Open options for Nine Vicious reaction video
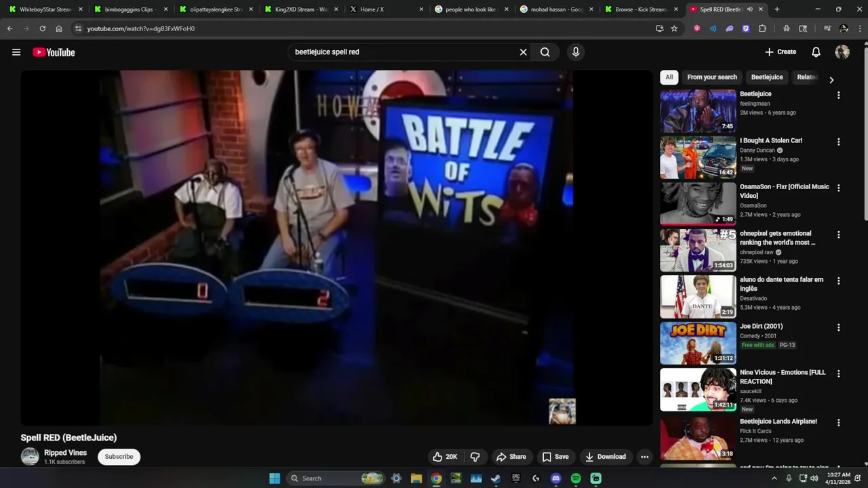Image resolution: width=868 pixels, height=488 pixels. 839,374
